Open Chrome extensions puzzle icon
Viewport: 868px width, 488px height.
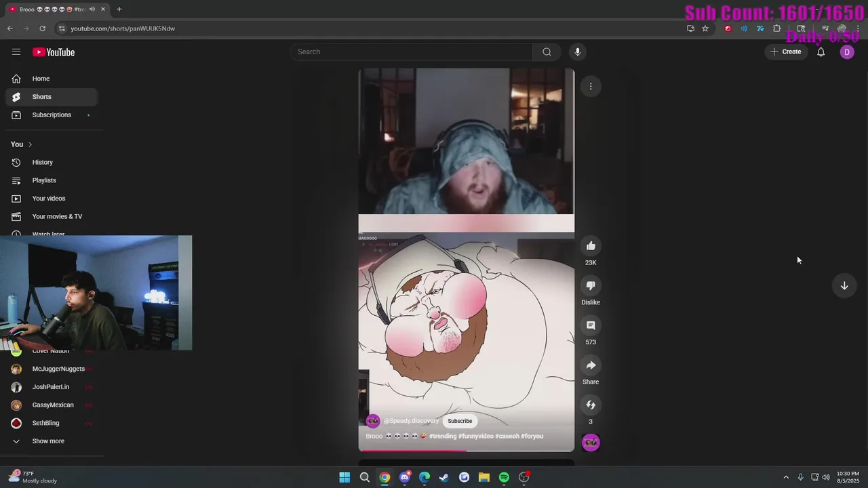click(x=777, y=28)
